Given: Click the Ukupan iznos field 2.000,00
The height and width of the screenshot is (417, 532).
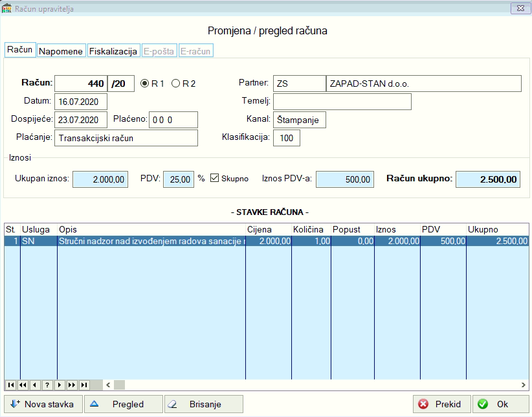Looking at the screenshot, I should pos(100,179).
